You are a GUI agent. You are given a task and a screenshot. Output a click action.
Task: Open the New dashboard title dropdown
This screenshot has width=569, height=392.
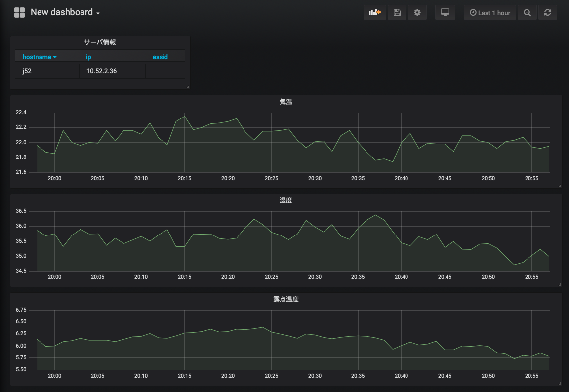click(x=65, y=13)
